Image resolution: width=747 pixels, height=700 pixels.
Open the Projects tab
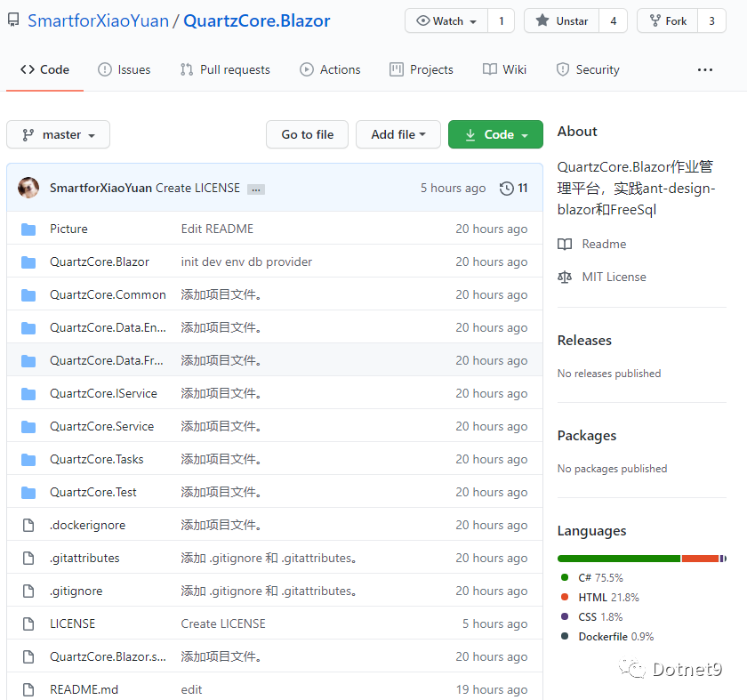[422, 70]
